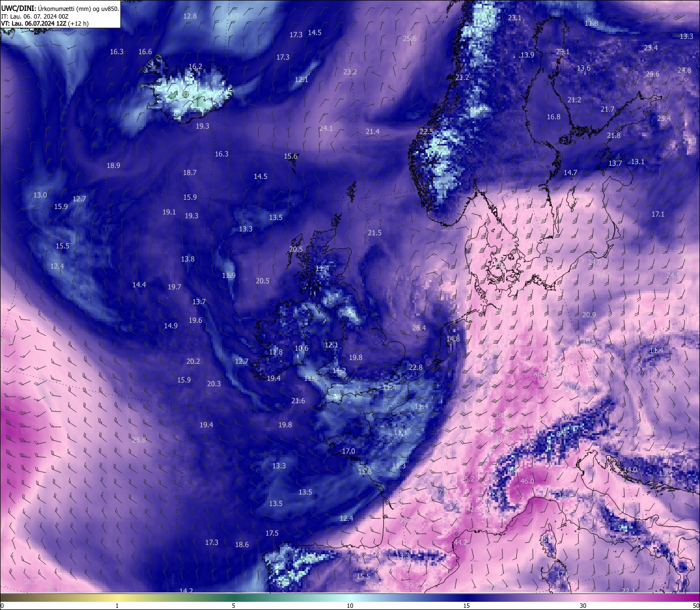
Task: Click the 14.2 value at bottom
Action: click(186, 591)
